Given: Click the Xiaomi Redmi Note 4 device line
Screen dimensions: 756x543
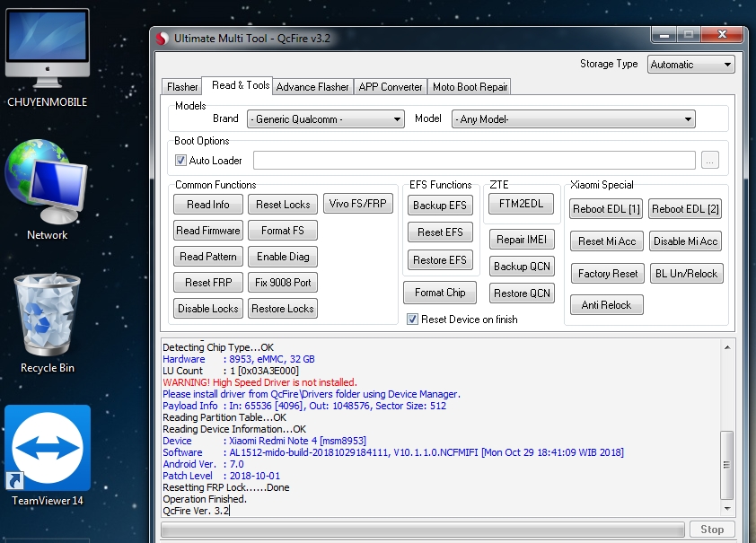Looking at the screenshot, I should click(x=264, y=441).
